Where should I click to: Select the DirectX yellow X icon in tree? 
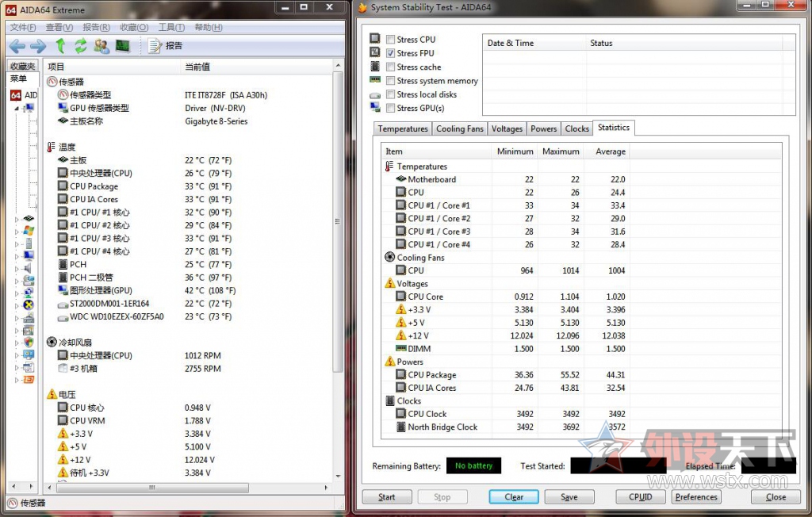[x=29, y=305]
